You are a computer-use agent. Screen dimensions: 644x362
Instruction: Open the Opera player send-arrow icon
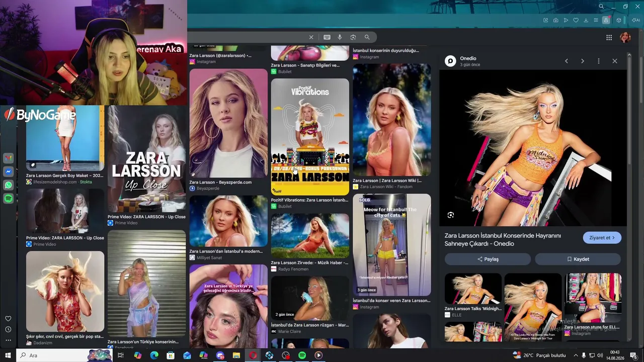tap(566, 20)
